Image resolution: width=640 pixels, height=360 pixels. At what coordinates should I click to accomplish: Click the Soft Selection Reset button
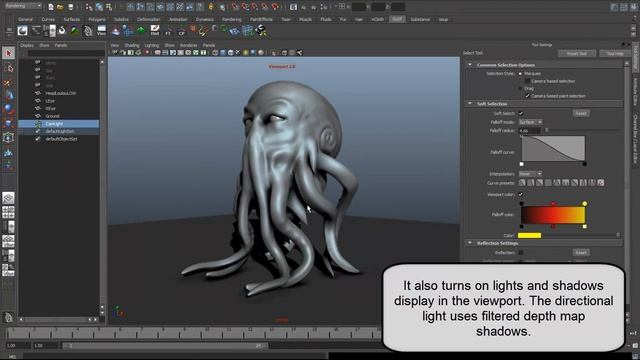click(x=581, y=113)
